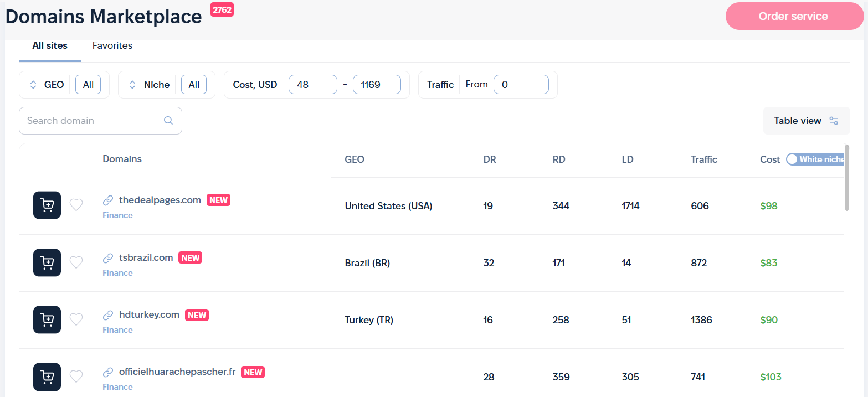Viewport: 868px width, 397px height.
Task: Switch to the Favorites tab
Action: tap(112, 45)
